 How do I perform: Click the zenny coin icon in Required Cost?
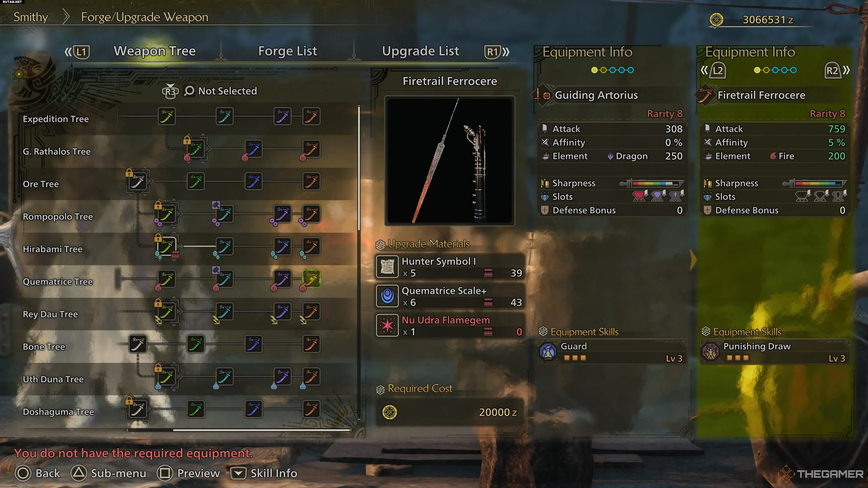[x=389, y=412]
